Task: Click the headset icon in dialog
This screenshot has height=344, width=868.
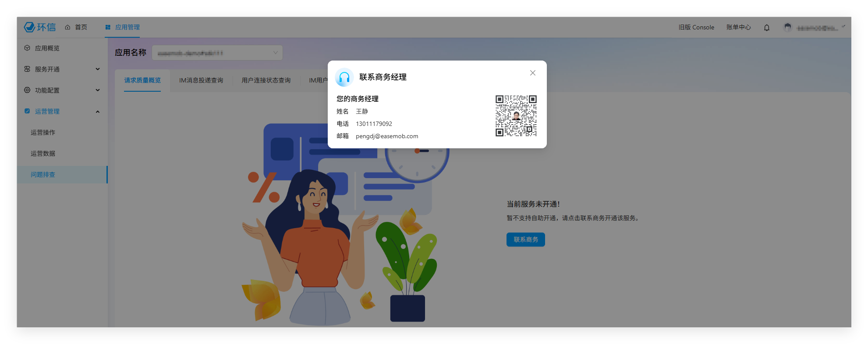Action: pos(344,78)
